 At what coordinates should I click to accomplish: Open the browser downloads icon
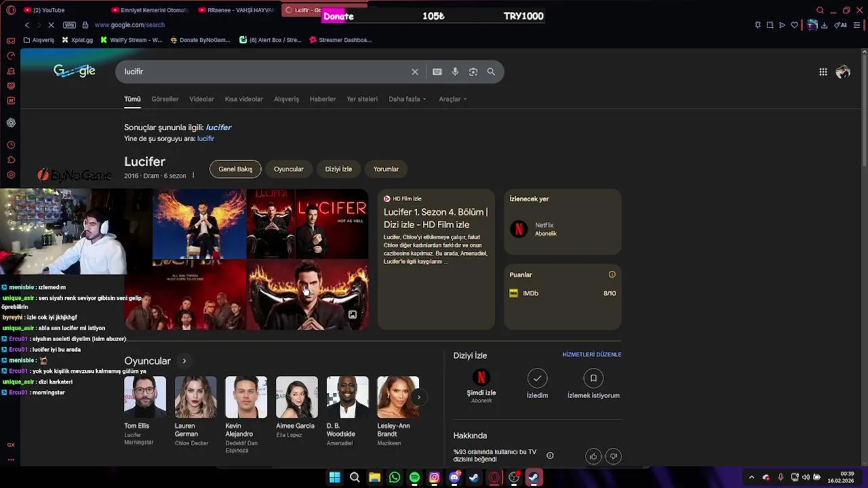pos(825,25)
